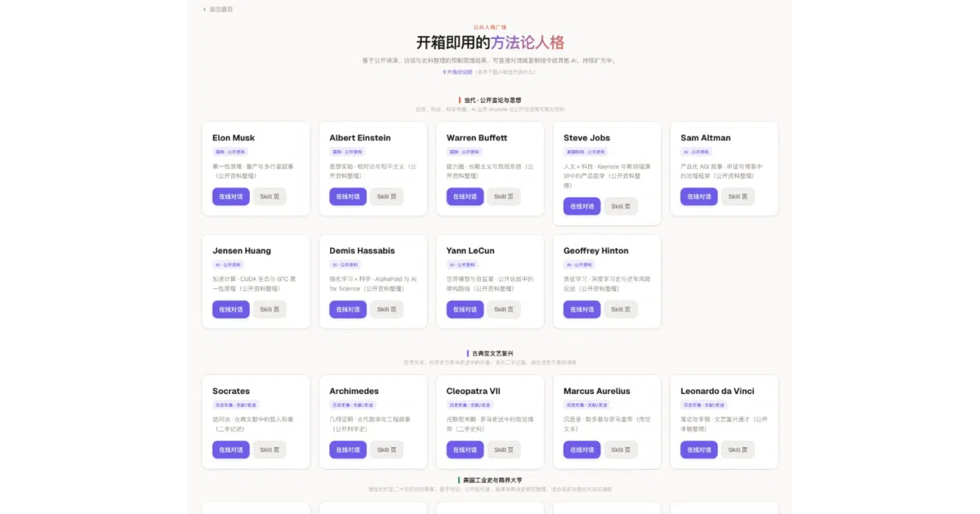Click the 美国工业史与商界大亨 section heading
The width and height of the screenshot is (980, 514).
(x=490, y=481)
